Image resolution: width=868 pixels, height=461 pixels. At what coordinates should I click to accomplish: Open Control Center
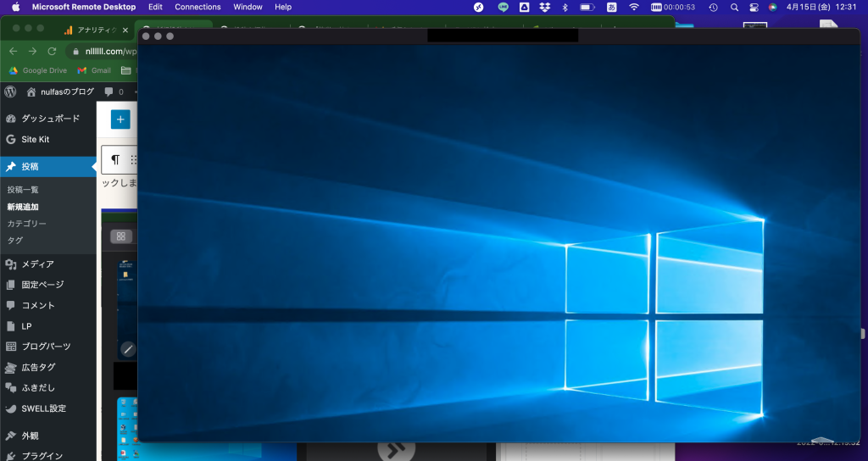754,7
